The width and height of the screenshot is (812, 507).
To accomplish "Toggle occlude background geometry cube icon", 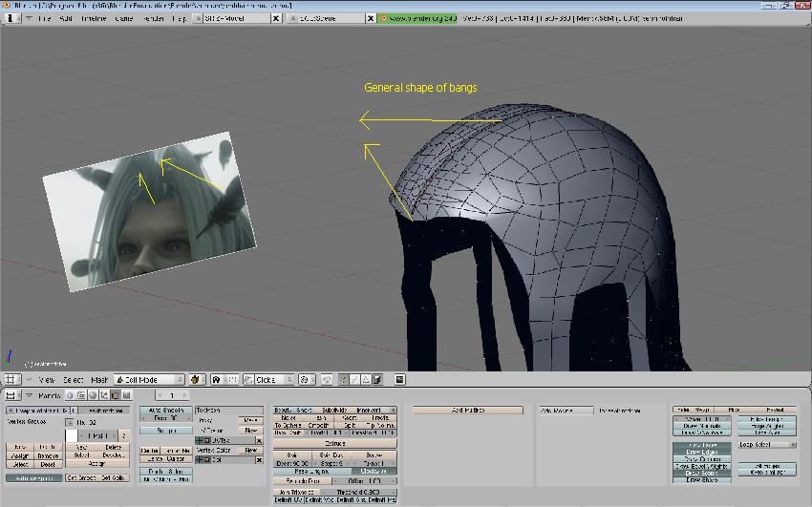I will [x=377, y=380].
